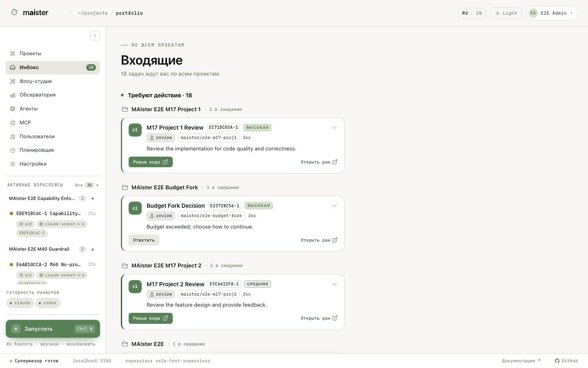Image resolution: width=588 pixels, height=368 pixels.
Task: Open Настройки in the sidebar menu
Action: [x=53, y=164]
